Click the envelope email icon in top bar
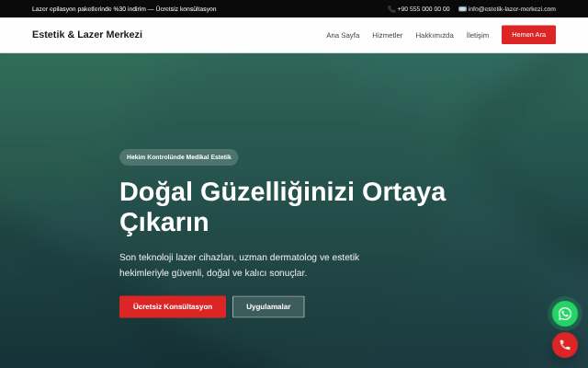The height and width of the screenshot is (368, 588). (462, 9)
